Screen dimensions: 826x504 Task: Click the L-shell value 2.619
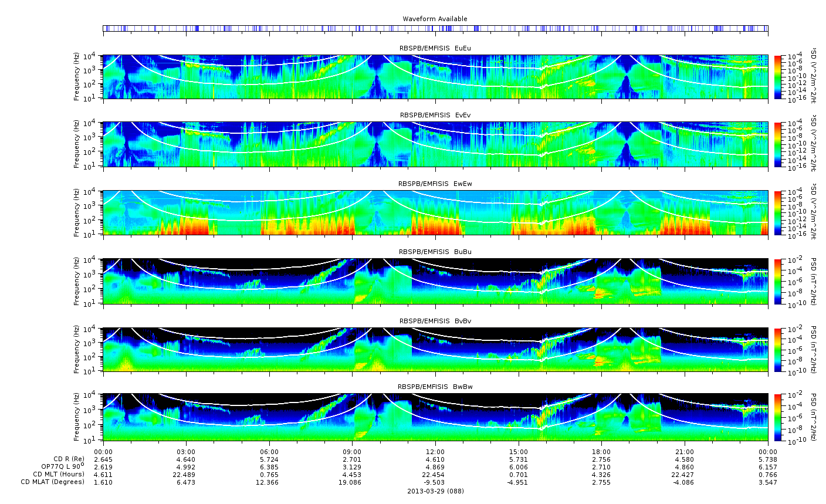point(103,466)
